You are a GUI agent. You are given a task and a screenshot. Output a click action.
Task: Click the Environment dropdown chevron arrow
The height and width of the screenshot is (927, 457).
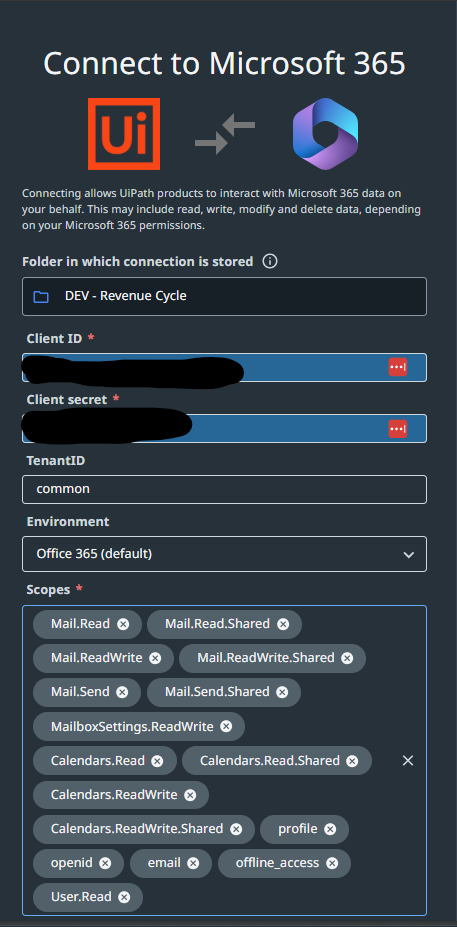click(408, 555)
